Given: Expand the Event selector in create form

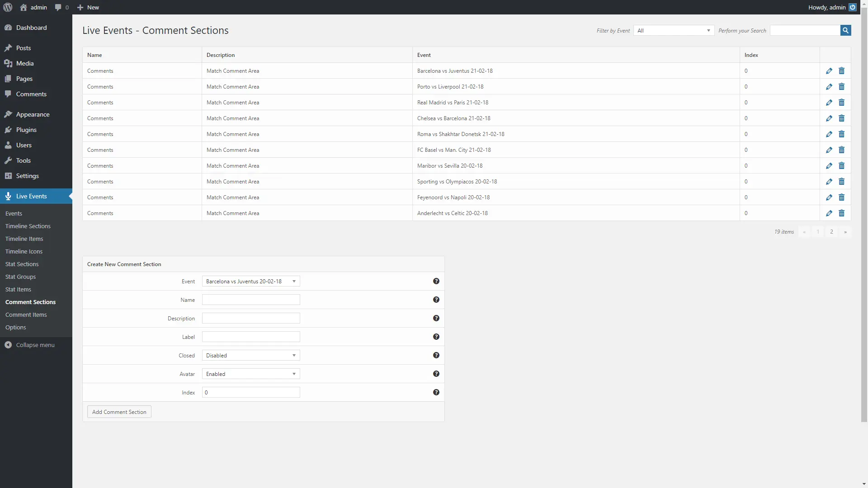Looking at the screenshot, I should point(250,281).
